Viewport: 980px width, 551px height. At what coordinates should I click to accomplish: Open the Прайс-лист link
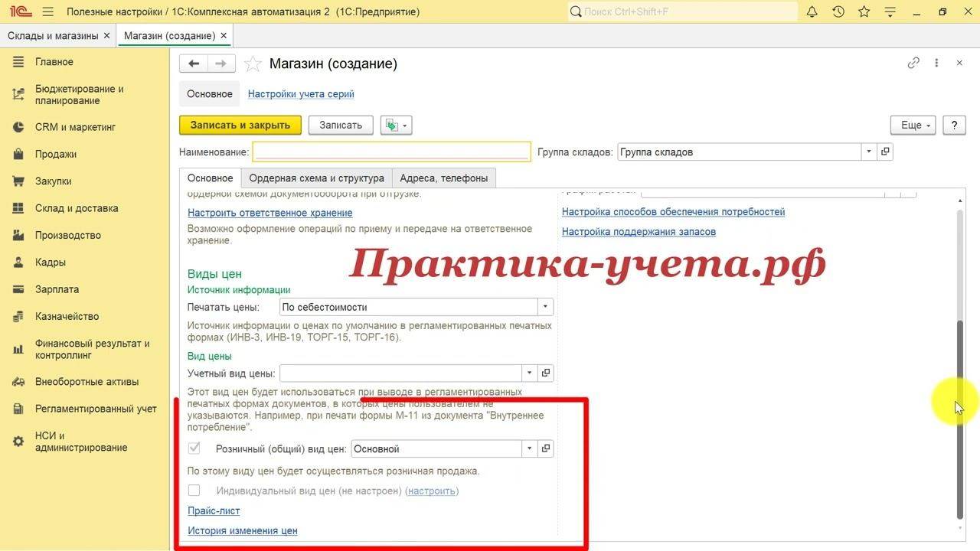(214, 510)
